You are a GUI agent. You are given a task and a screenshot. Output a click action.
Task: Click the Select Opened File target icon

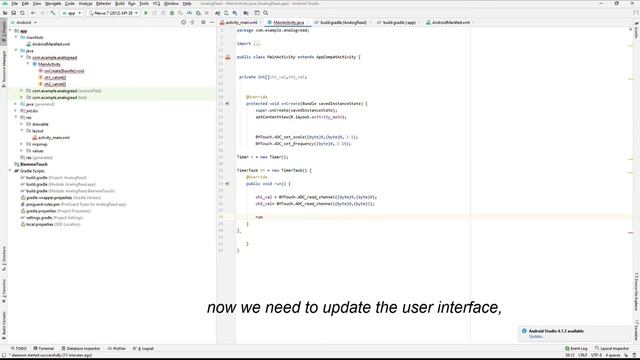(x=183, y=22)
